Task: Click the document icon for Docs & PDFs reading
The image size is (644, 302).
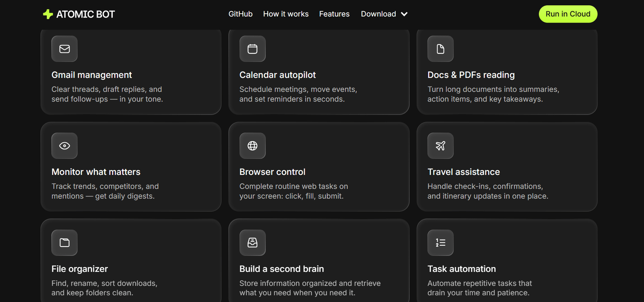Action: pyautogui.click(x=440, y=49)
